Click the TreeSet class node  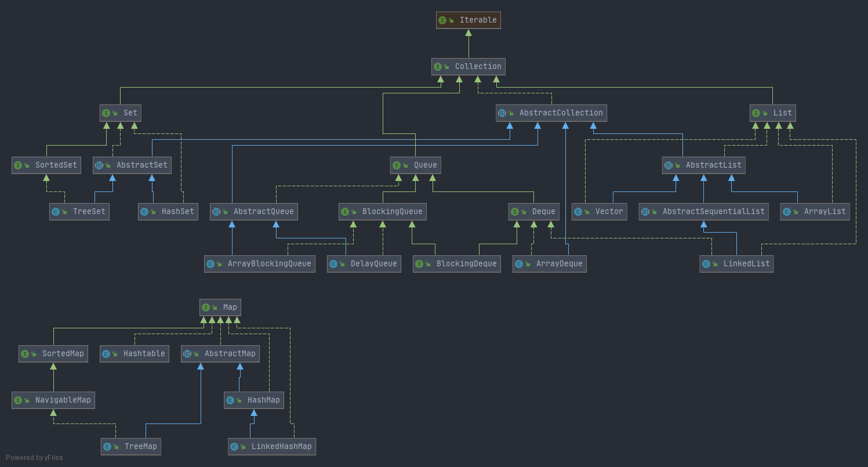coord(79,212)
